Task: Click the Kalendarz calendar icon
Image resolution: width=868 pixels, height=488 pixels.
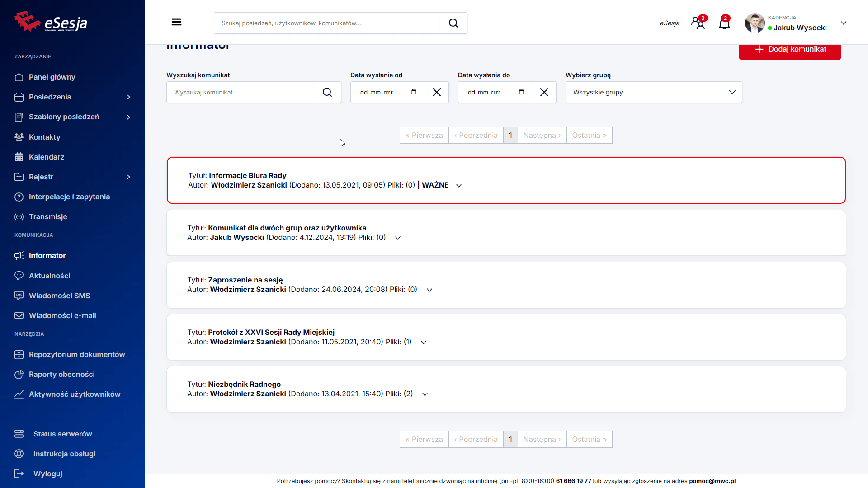Action: [19, 157]
